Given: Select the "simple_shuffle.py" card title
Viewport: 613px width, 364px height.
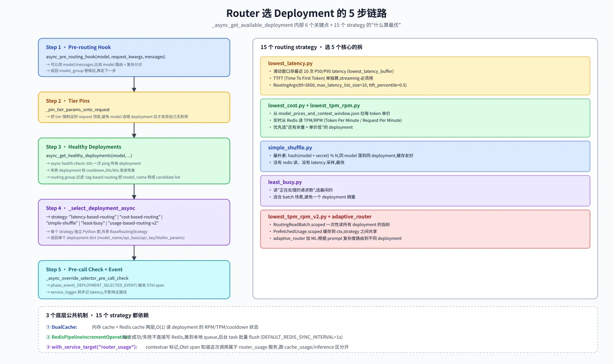Looking at the screenshot, I should coord(290,148).
